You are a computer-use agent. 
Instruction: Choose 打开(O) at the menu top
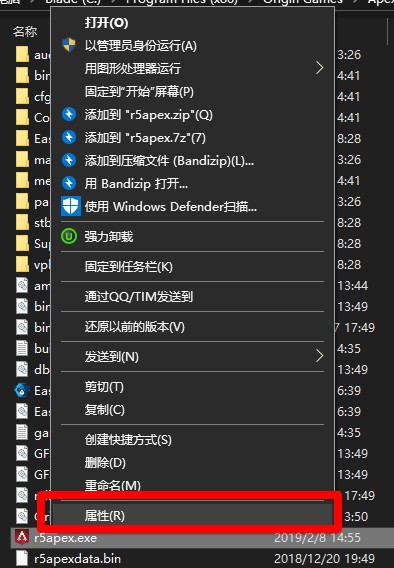point(106,22)
